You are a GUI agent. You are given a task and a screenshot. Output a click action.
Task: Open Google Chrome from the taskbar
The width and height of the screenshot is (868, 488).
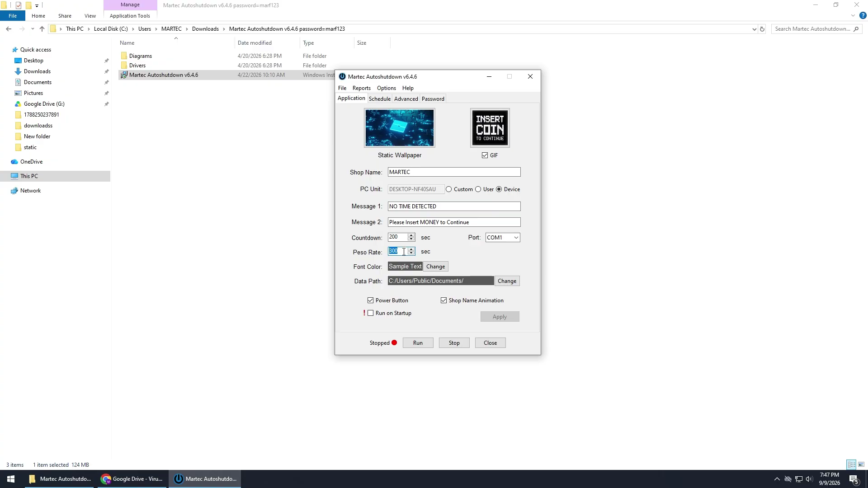coord(132,479)
